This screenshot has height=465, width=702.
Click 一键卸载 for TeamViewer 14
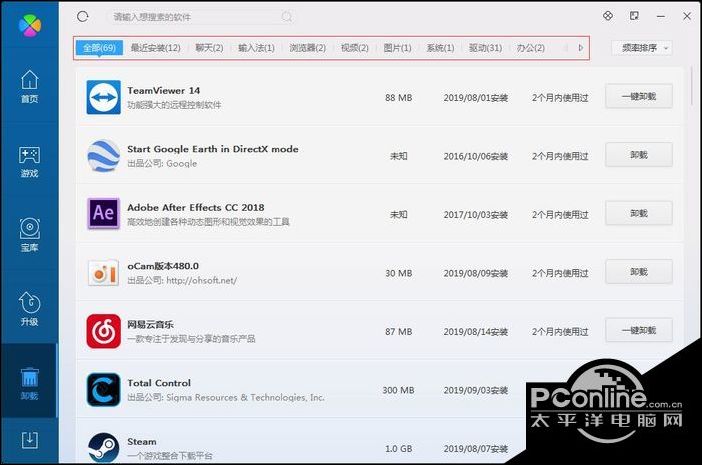tap(639, 96)
